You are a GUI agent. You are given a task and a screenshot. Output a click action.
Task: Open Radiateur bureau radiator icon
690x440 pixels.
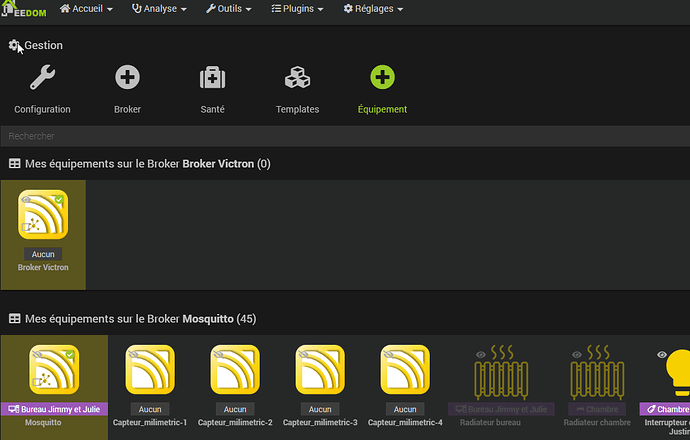pos(501,372)
